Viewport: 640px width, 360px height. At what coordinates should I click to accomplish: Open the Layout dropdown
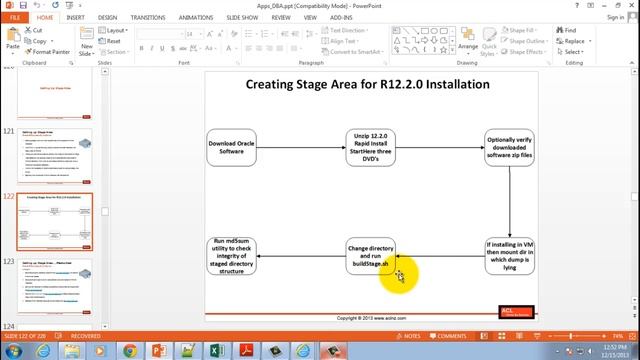pos(113,30)
